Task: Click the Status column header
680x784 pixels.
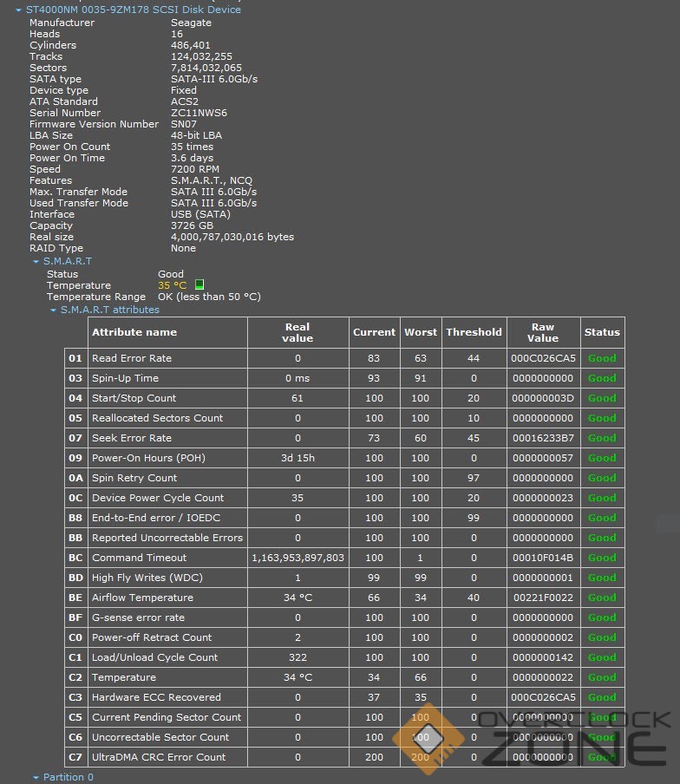Action: coord(602,332)
